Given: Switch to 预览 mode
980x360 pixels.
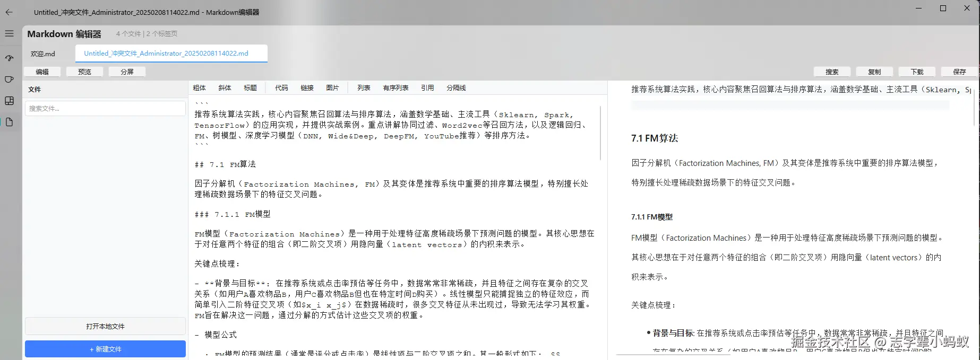Looking at the screenshot, I should point(84,72).
